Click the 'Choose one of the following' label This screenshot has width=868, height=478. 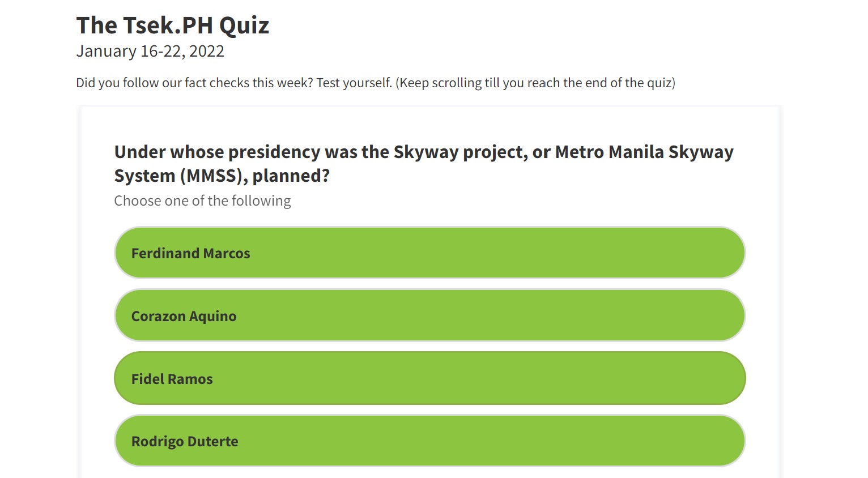(202, 200)
